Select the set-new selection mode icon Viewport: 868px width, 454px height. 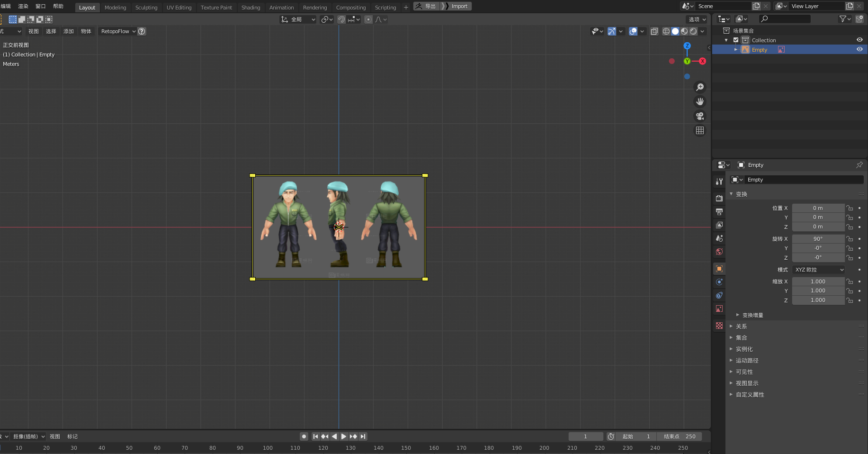click(x=13, y=19)
